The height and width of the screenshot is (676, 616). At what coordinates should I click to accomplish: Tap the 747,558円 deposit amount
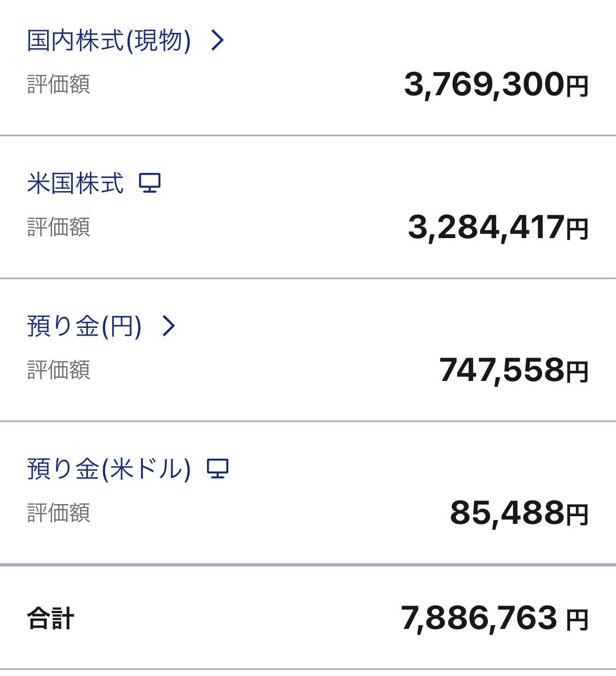513,370
